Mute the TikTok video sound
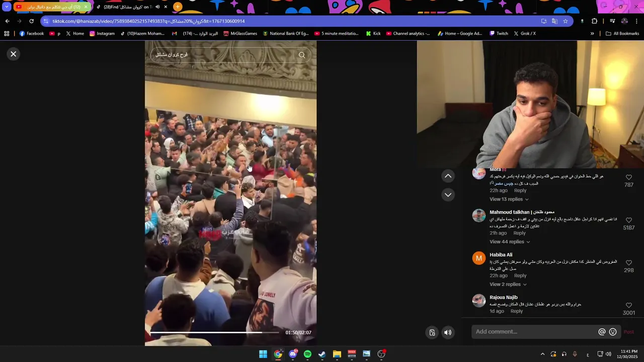 click(448, 332)
